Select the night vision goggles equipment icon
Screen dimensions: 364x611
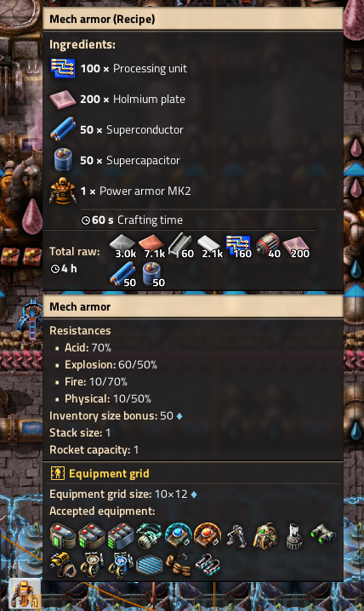(x=323, y=536)
